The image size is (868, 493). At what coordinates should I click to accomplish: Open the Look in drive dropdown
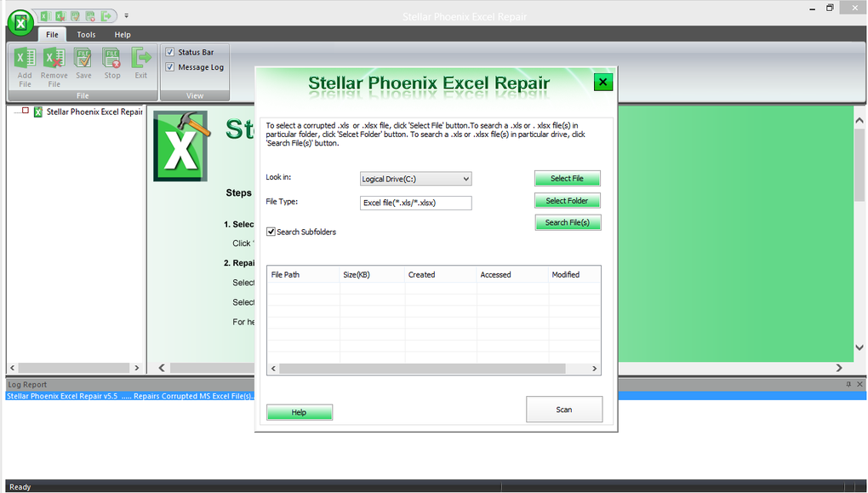[x=416, y=179]
